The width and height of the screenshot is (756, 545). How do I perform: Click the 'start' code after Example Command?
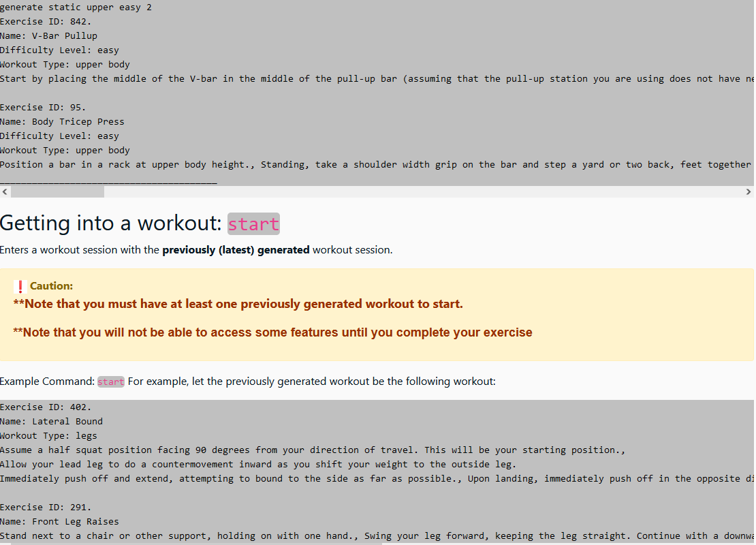[111, 381]
